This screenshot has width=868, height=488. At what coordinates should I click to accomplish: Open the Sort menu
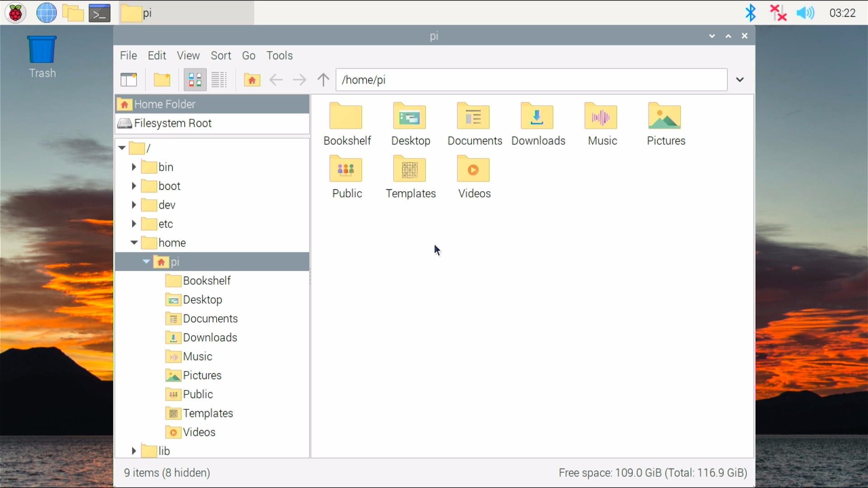(x=221, y=55)
